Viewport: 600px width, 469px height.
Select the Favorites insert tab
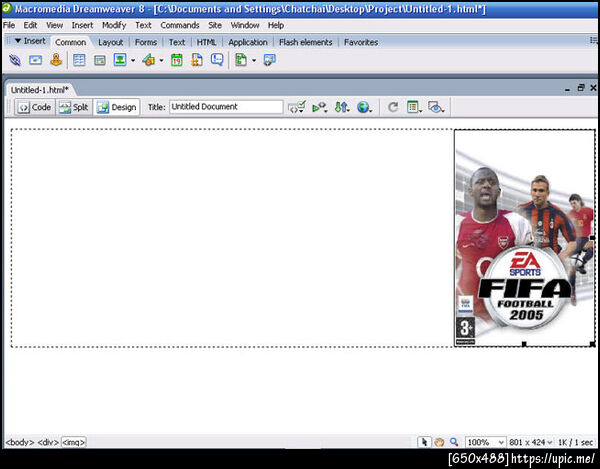tap(361, 42)
